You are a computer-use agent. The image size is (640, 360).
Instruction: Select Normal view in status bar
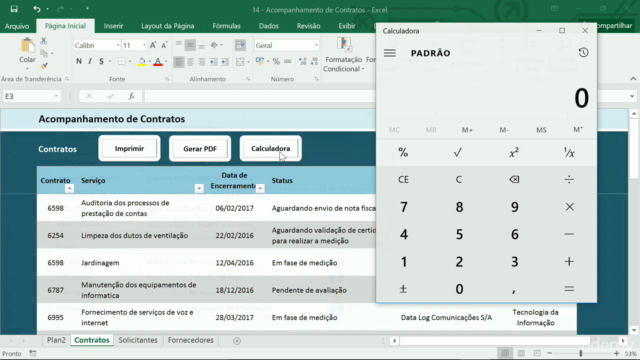(505, 353)
